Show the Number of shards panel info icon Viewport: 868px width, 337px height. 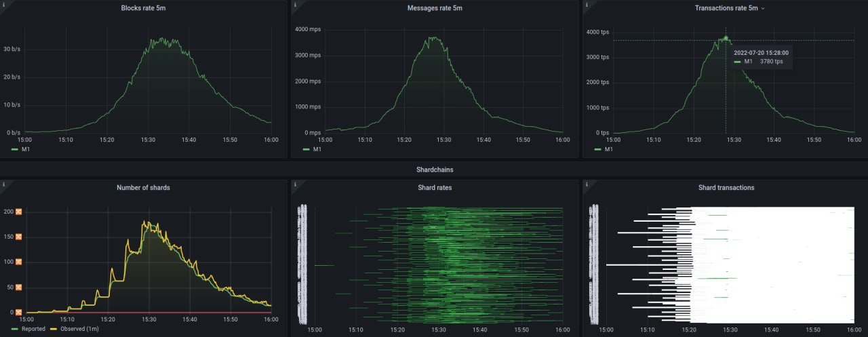click(3, 184)
